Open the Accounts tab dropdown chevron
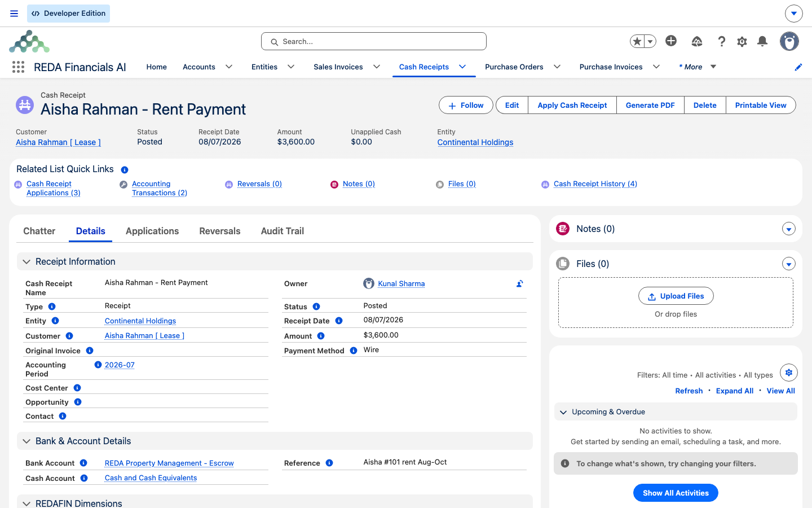 (x=229, y=67)
